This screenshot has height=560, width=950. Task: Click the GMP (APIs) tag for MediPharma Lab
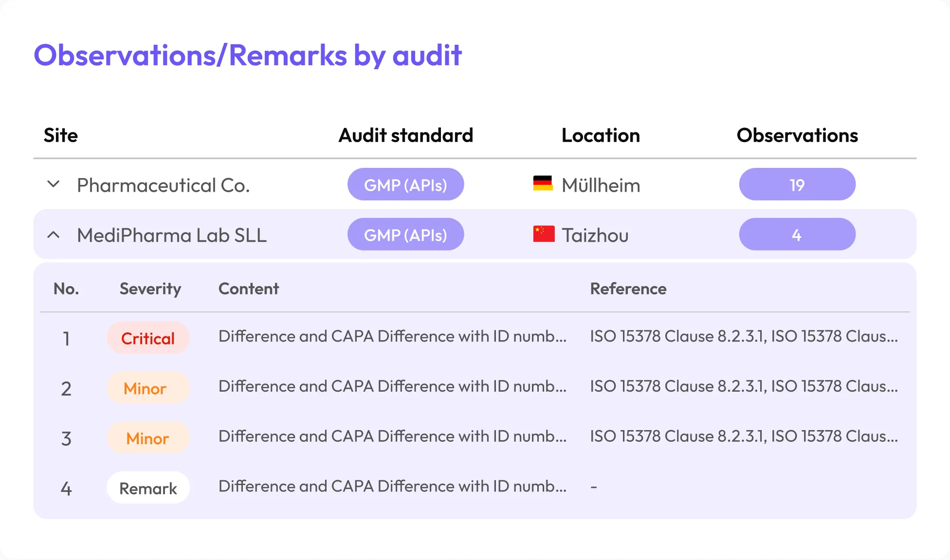click(405, 235)
